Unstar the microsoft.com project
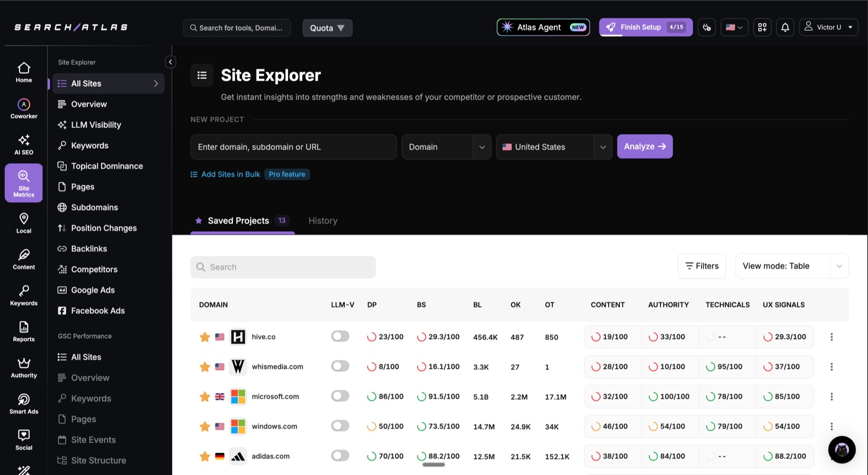868x475 pixels. [x=205, y=397]
